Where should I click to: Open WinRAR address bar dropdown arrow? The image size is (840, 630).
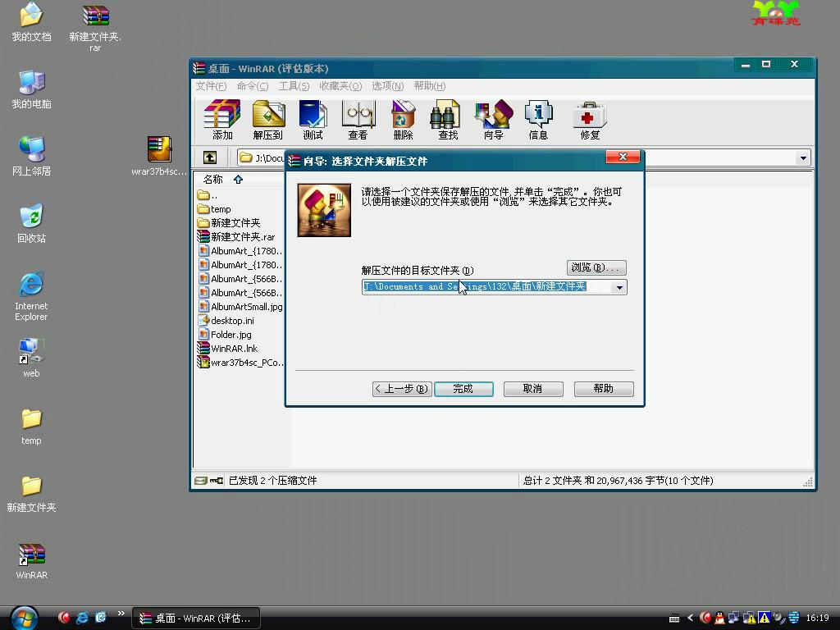803,158
